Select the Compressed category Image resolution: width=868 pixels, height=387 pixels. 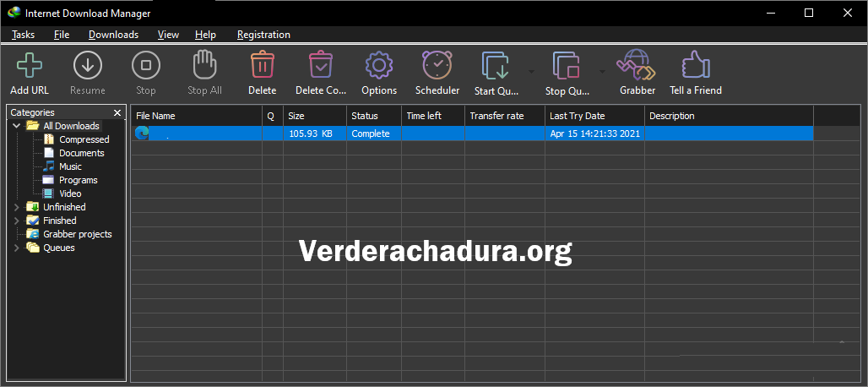[84, 139]
